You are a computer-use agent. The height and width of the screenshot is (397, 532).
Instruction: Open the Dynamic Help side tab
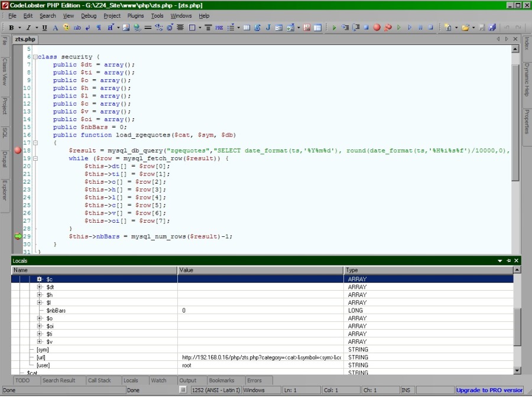[x=527, y=80]
